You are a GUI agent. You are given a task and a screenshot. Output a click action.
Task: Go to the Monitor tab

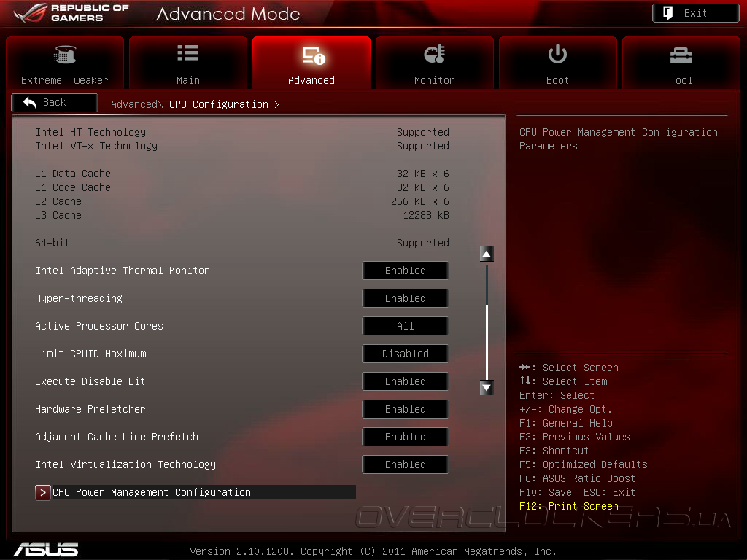[435, 63]
